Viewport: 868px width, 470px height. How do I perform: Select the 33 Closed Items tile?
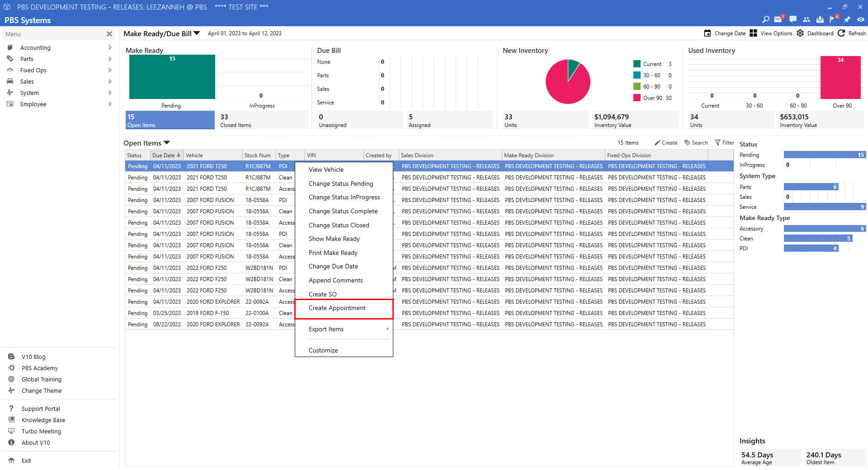pyautogui.click(x=263, y=120)
